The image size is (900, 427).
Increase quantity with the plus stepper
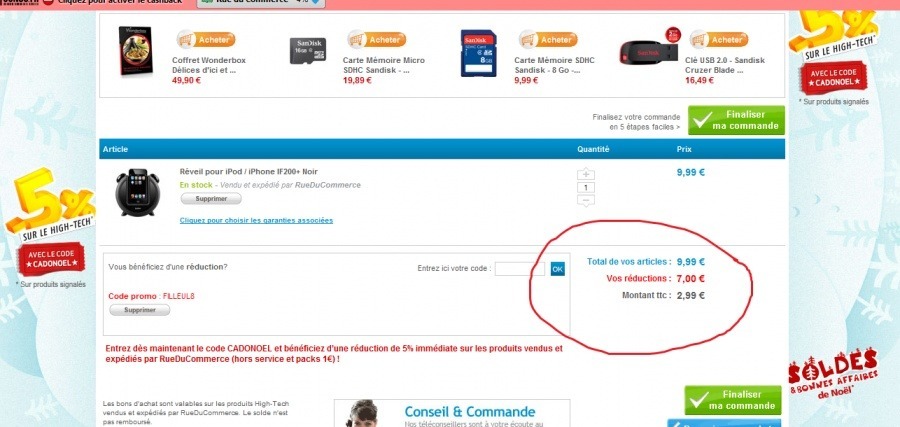pyautogui.click(x=585, y=174)
